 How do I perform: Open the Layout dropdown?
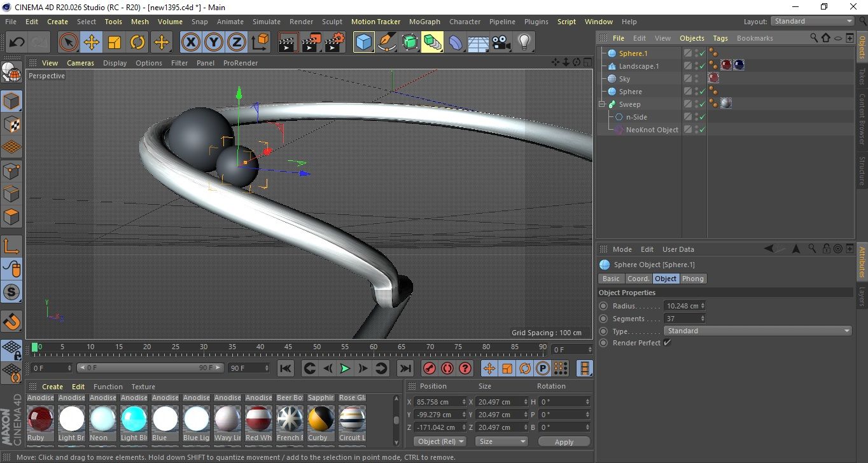[813, 21]
